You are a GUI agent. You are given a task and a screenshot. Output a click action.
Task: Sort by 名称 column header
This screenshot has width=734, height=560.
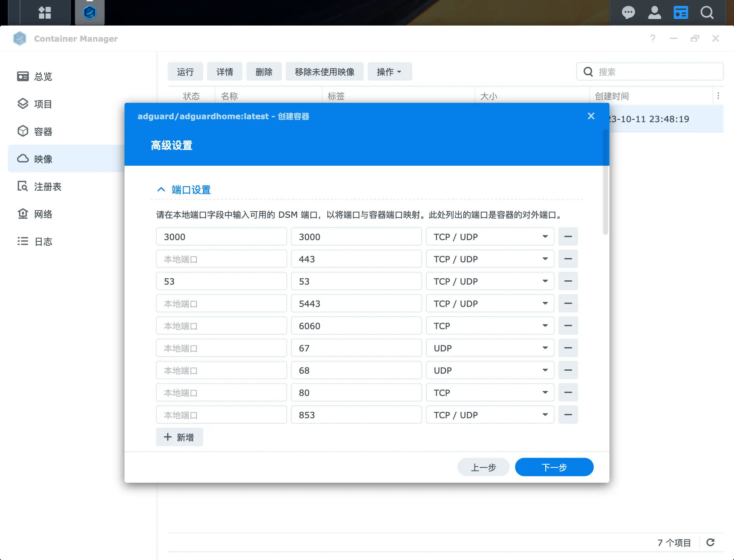click(268, 96)
